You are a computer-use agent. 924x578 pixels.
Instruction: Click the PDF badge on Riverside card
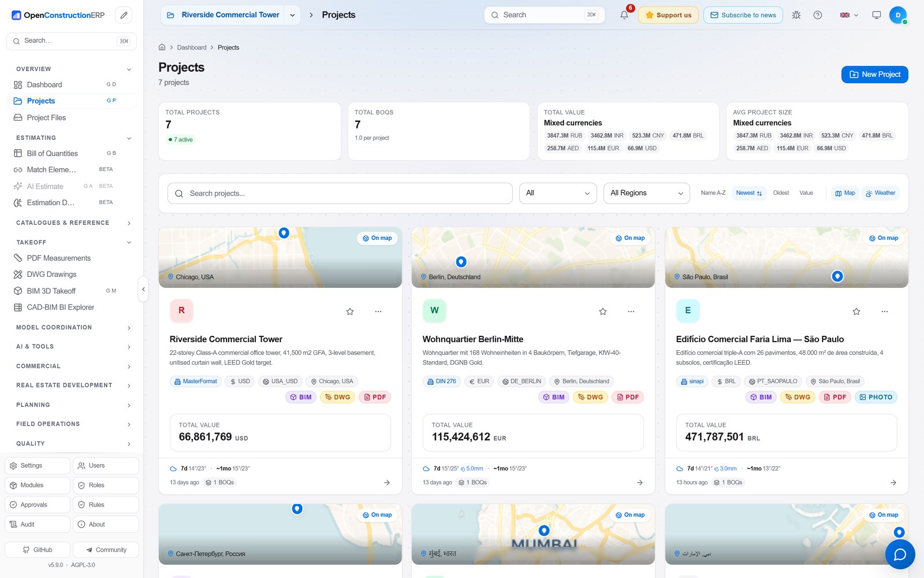pyautogui.click(x=375, y=397)
